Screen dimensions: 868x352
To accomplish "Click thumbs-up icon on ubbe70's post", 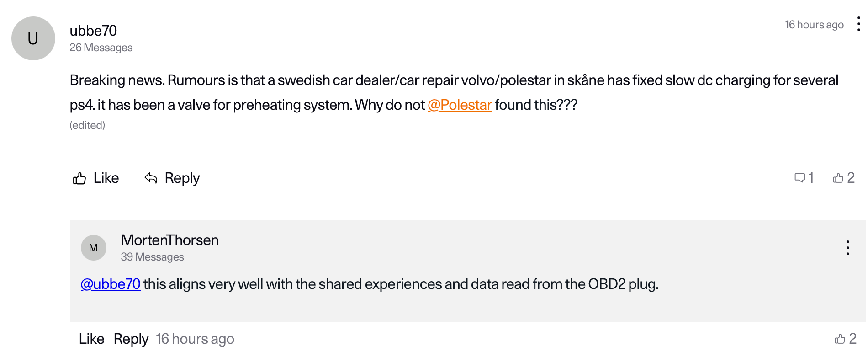I will [79, 178].
